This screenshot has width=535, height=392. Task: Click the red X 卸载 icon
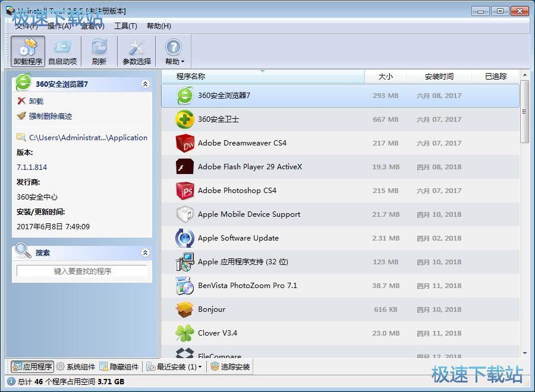21,101
